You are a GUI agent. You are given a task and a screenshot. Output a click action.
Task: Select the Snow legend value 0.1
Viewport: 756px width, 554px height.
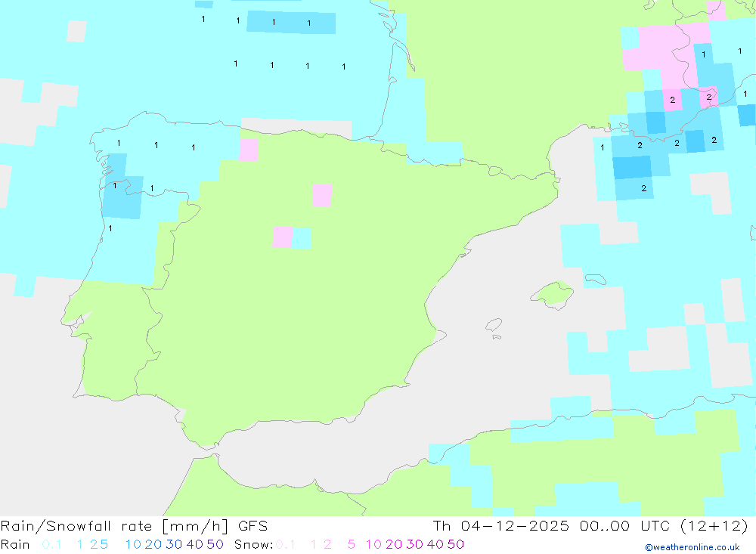[x=286, y=544]
